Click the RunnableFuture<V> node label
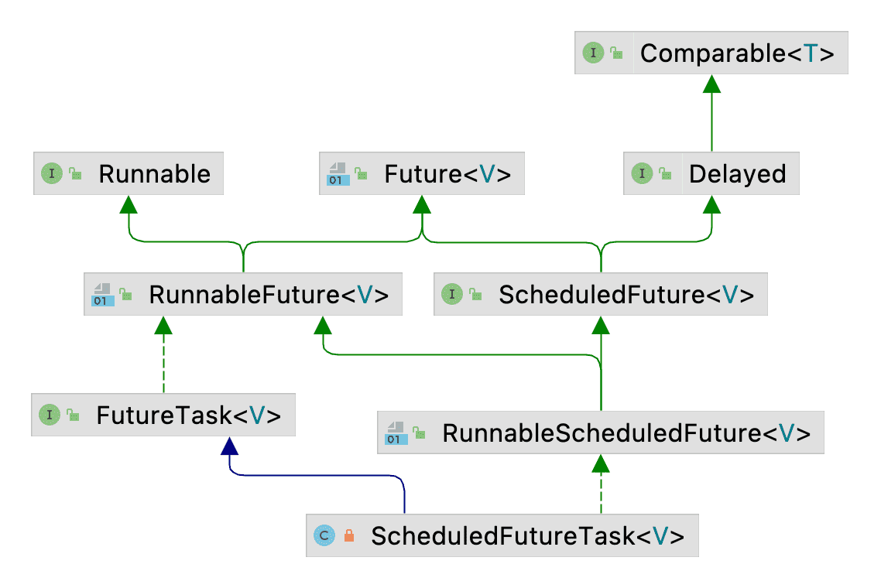This screenshot has width=881, height=588. coord(268,295)
